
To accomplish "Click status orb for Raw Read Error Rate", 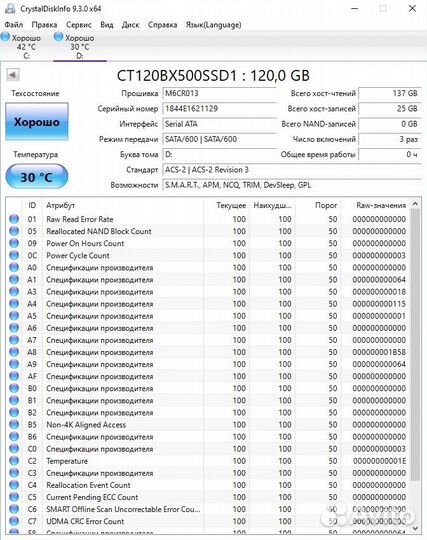I will pyautogui.click(x=14, y=219).
